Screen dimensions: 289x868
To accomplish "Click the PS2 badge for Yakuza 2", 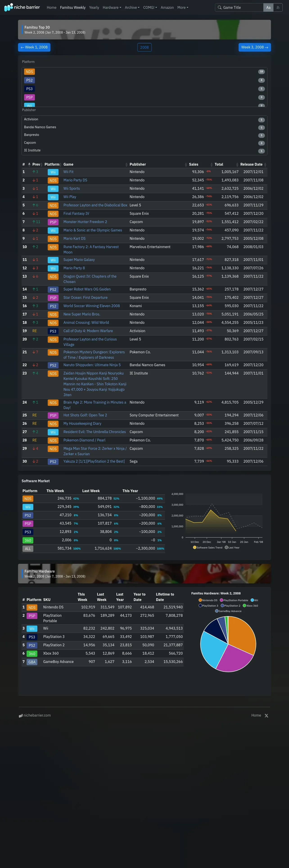I will 53,462.
